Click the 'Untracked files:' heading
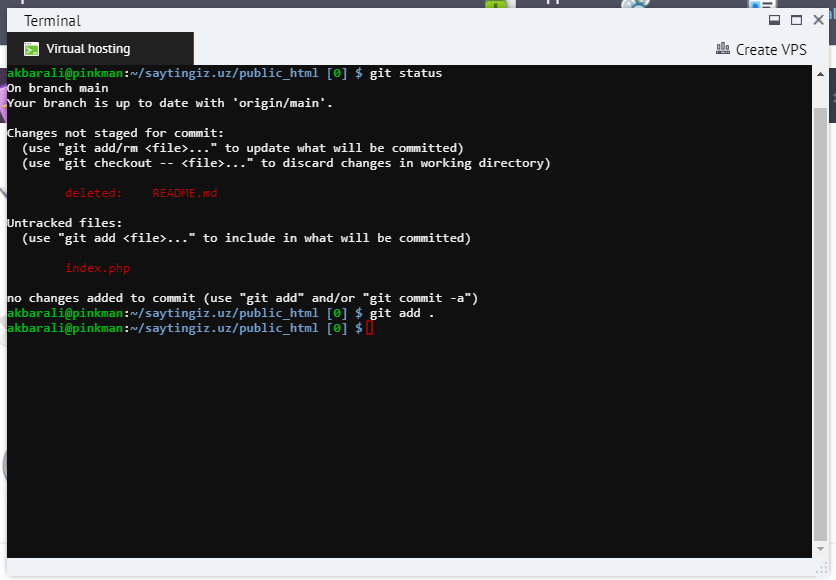The width and height of the screenshot is (836, 580). tap(65, 223)
